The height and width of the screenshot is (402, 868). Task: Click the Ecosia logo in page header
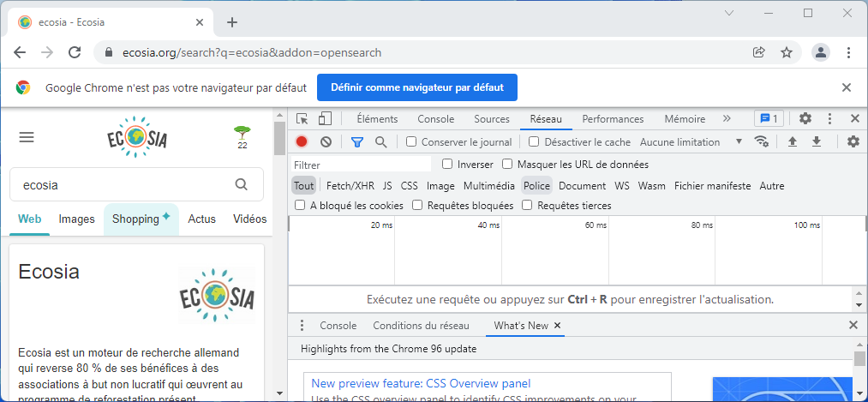coord(137,137)
